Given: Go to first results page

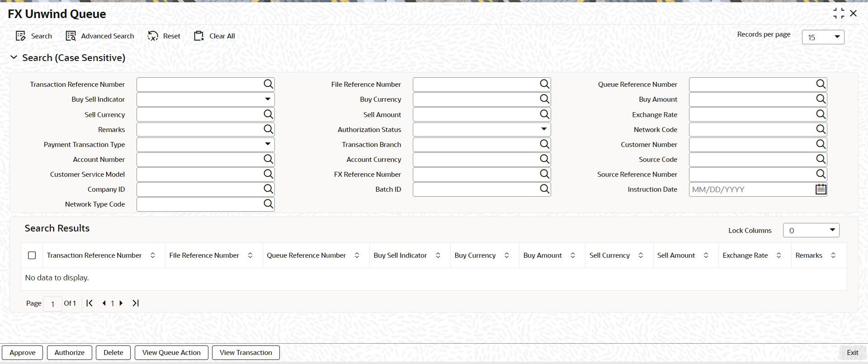Looking at the screenshot, I should tap(90, 303).
